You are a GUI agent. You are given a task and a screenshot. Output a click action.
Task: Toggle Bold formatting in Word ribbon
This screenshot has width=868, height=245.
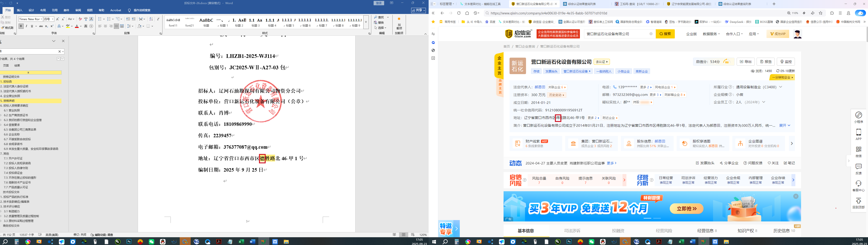[21, 26]
